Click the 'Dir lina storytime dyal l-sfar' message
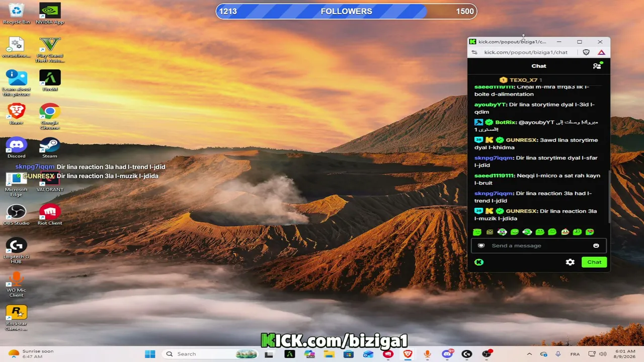The height and width of the screenshot is (362, 644). pos(536,161)
